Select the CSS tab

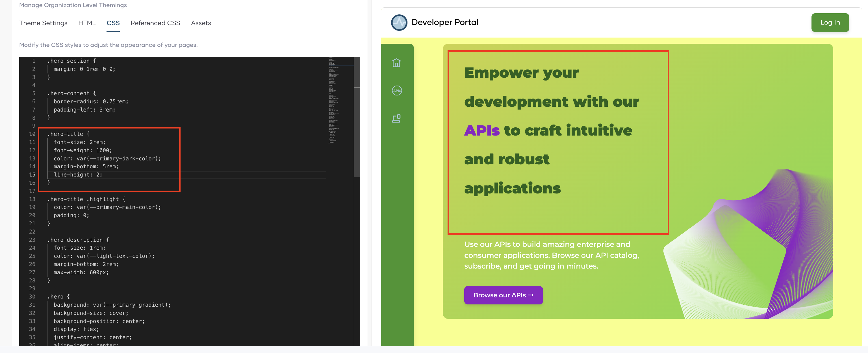(x=113, y=23)
